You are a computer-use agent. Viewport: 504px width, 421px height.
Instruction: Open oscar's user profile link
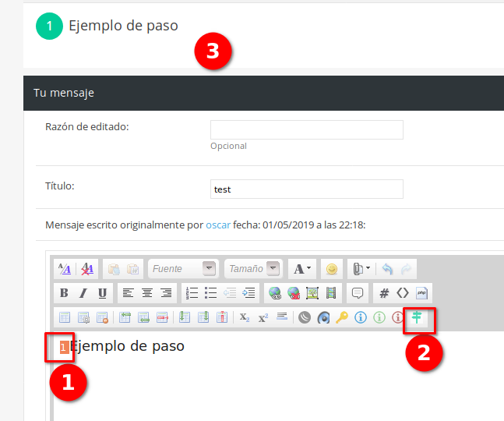click(x=218, y=225)
